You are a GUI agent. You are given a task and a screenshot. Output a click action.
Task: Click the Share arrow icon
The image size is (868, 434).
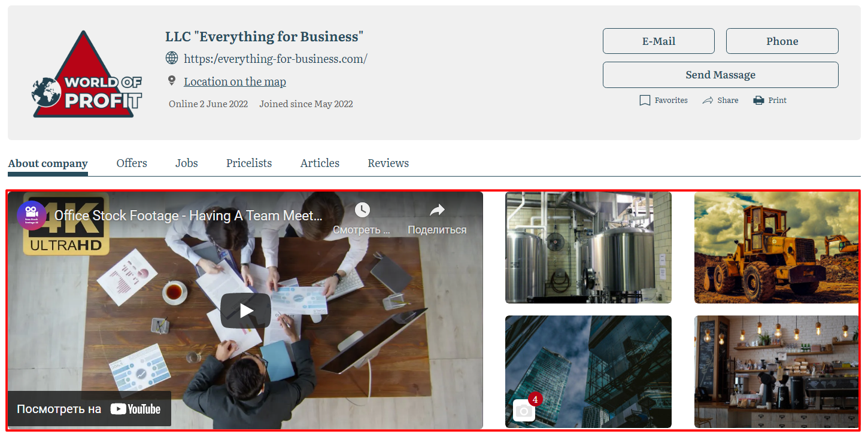(708, 101)
